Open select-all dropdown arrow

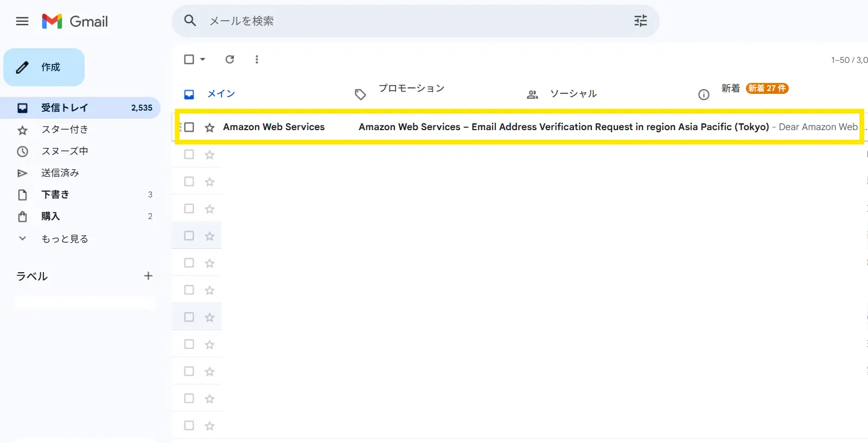click(x=203, y=59)
